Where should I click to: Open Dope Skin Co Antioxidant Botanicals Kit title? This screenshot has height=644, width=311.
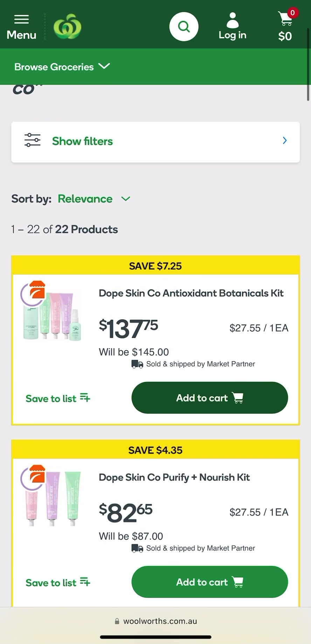(x=191, y=293)
